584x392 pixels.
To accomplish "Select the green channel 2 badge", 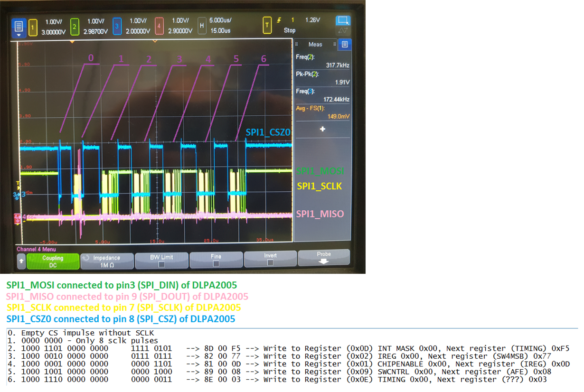I will pyautogui.click(x=75, y=28).
